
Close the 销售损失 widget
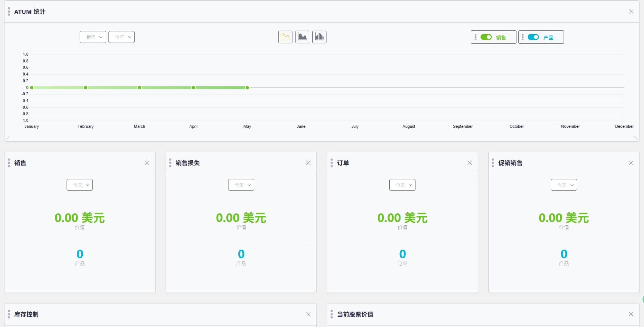308,163
